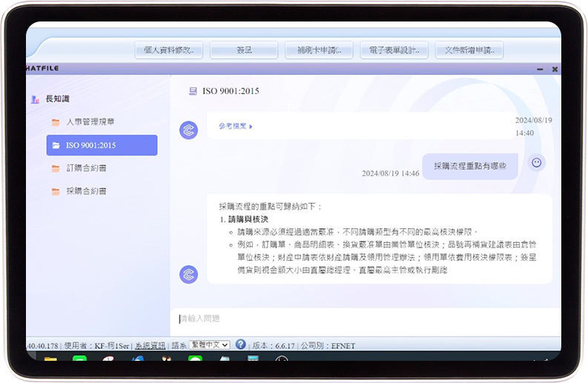Click the bot avatar beside 參考檔案

click(x=188, y=130)
